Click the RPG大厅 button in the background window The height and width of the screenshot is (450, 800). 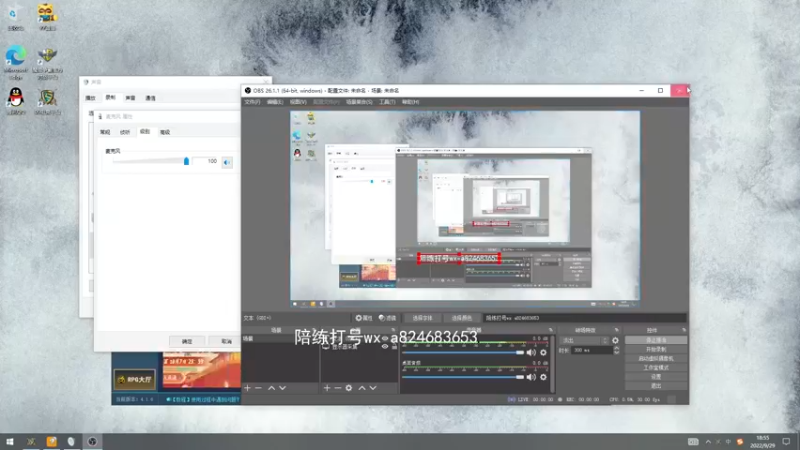click(135, 380)
